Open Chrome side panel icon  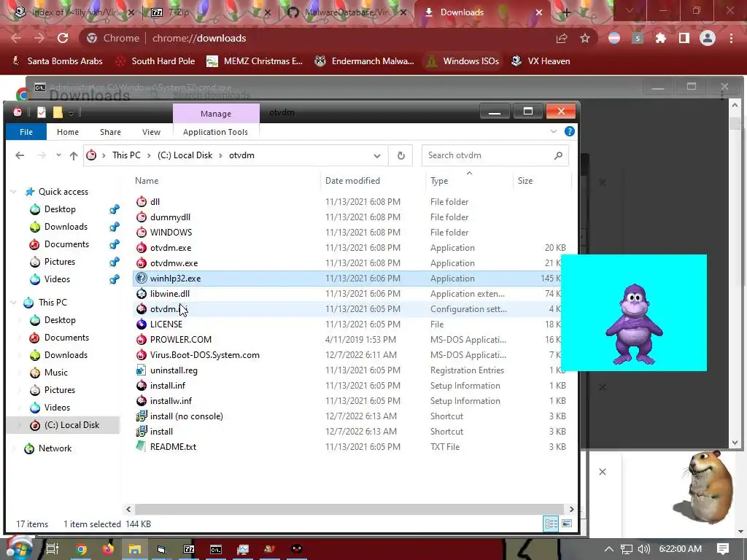pos(684,38)
